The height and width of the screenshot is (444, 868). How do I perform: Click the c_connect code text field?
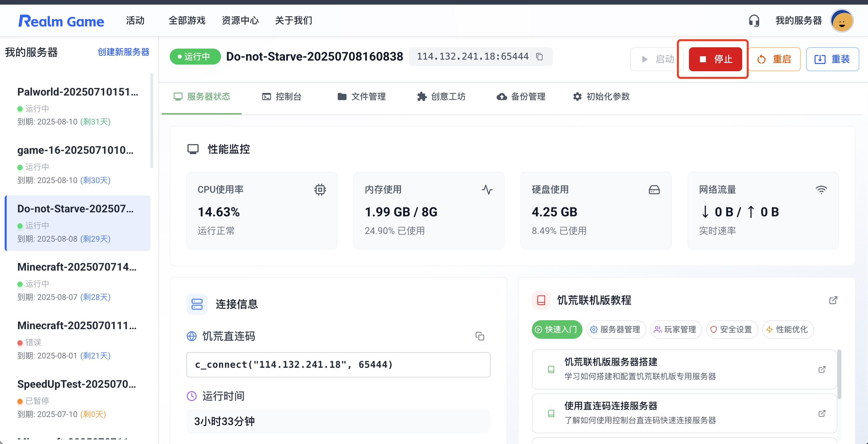click(x=338, y=364)
